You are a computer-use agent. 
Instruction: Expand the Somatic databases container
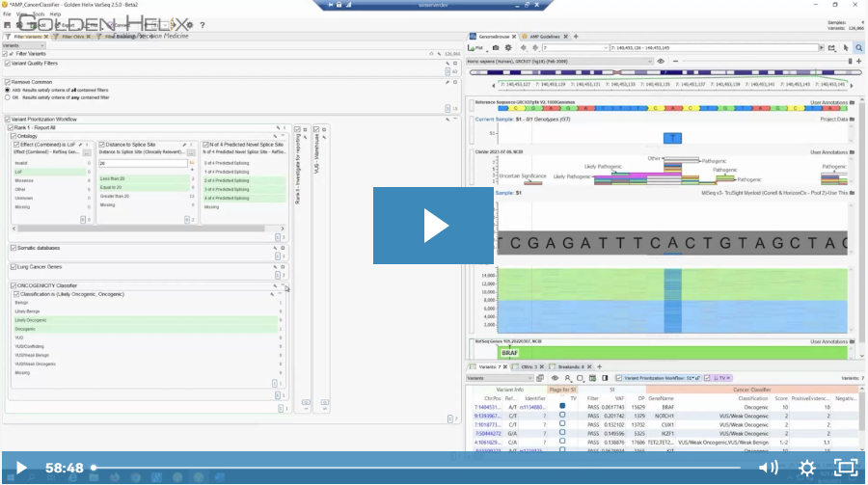283,248
